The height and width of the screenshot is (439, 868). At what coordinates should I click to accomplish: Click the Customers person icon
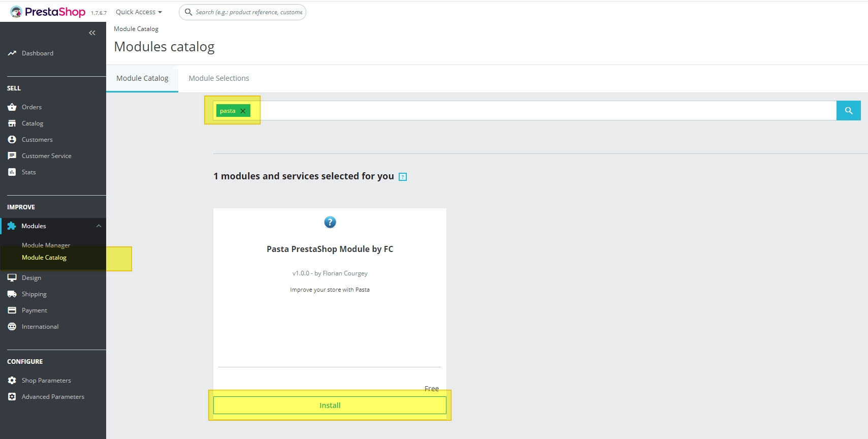point(12,140)
